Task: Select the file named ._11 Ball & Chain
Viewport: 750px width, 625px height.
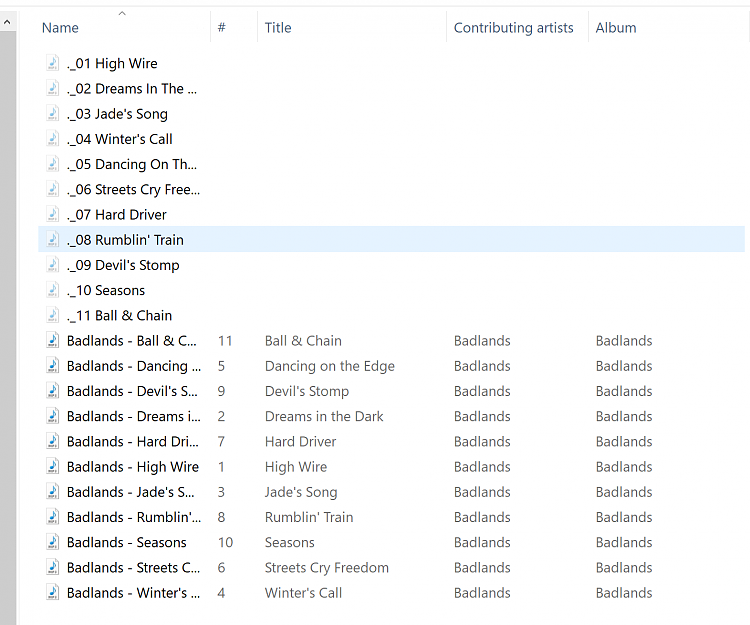Action: coord(120,316)
